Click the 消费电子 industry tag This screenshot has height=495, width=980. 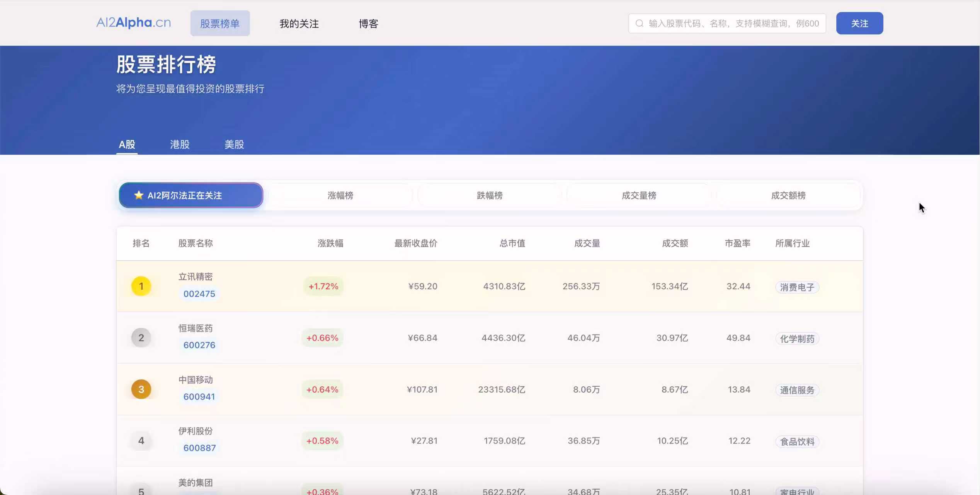coord(797,287)
